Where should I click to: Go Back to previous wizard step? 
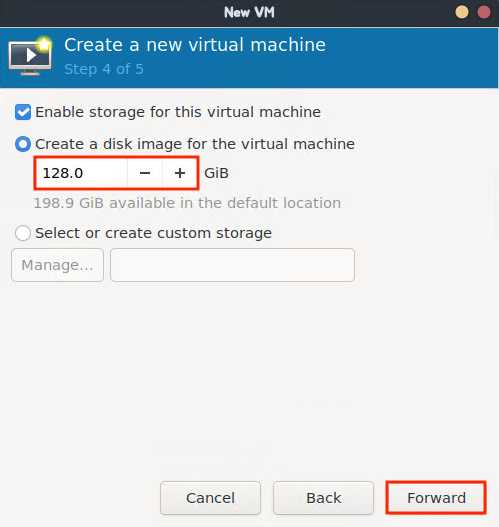pos(323,498)
